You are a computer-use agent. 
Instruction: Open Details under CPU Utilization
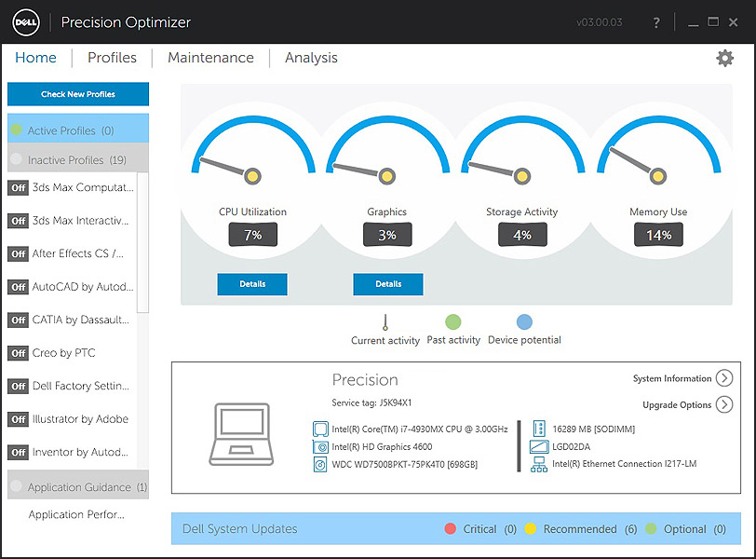tap(252, 284)
